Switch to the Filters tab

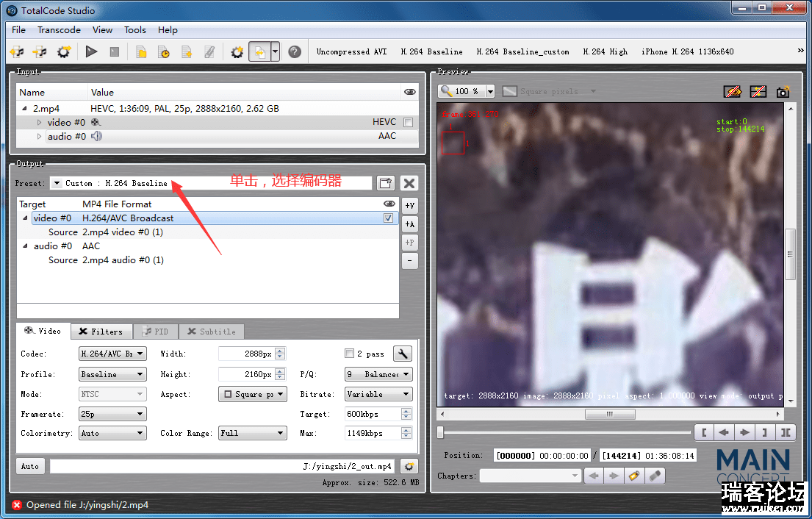[x=101, y=332]
